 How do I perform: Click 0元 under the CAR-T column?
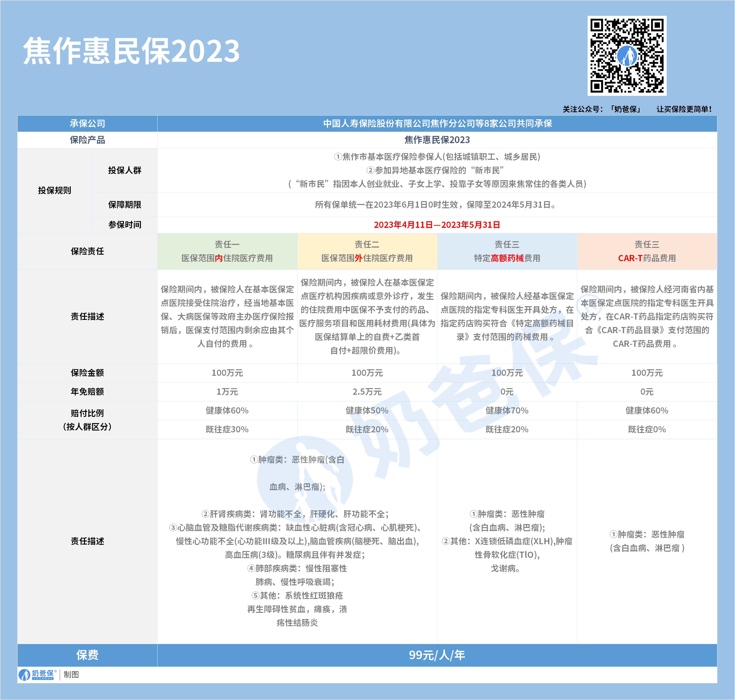(647, 392)
